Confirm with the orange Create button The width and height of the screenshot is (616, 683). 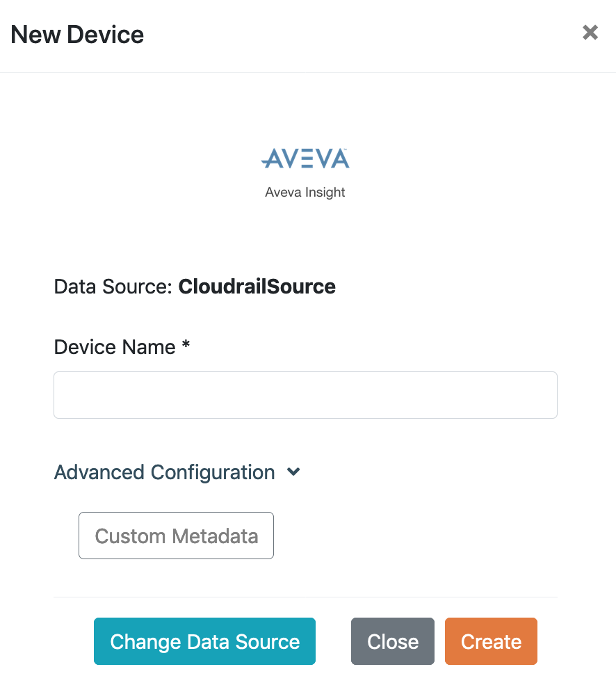pos(491,641)
